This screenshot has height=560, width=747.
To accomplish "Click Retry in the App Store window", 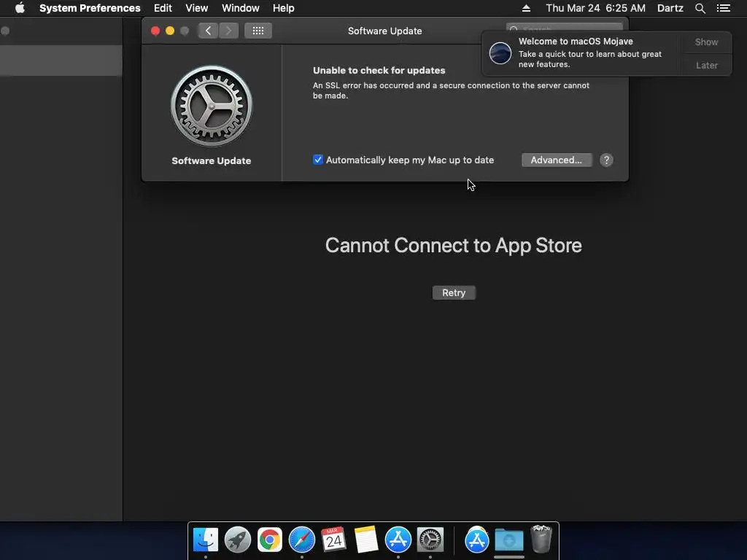I will pyautogui.click(x=454, y=293).
